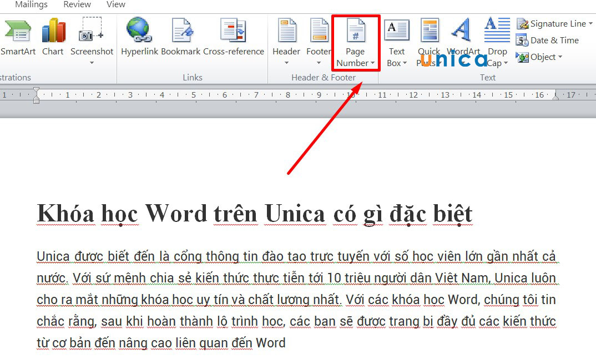Open Screenshot dropdown arrow

tap(92, 63)
